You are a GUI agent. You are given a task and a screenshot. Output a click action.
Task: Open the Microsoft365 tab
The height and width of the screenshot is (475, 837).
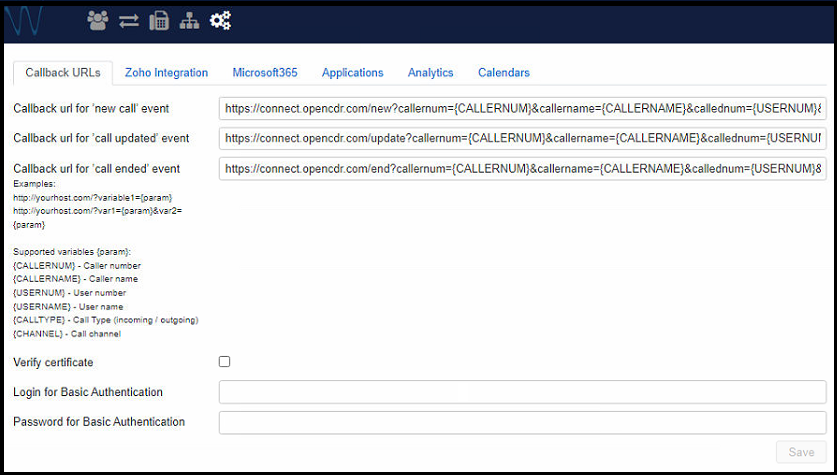click(265, 73)
